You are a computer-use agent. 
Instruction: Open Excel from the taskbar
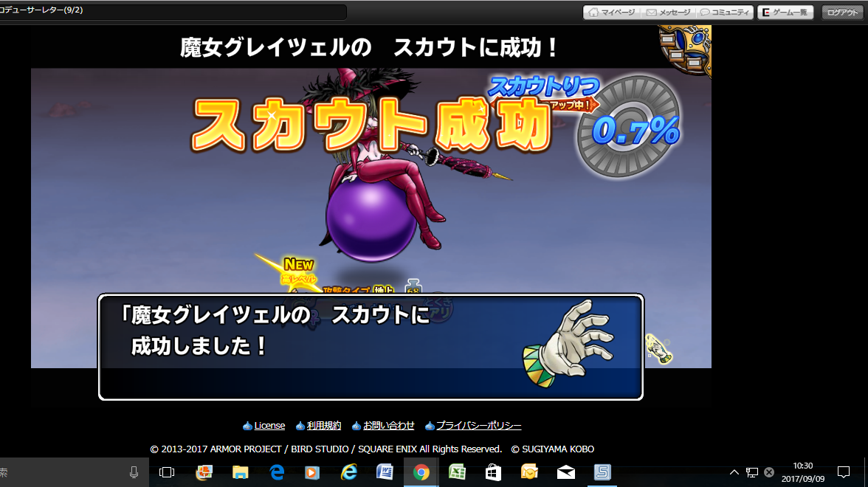457,472
